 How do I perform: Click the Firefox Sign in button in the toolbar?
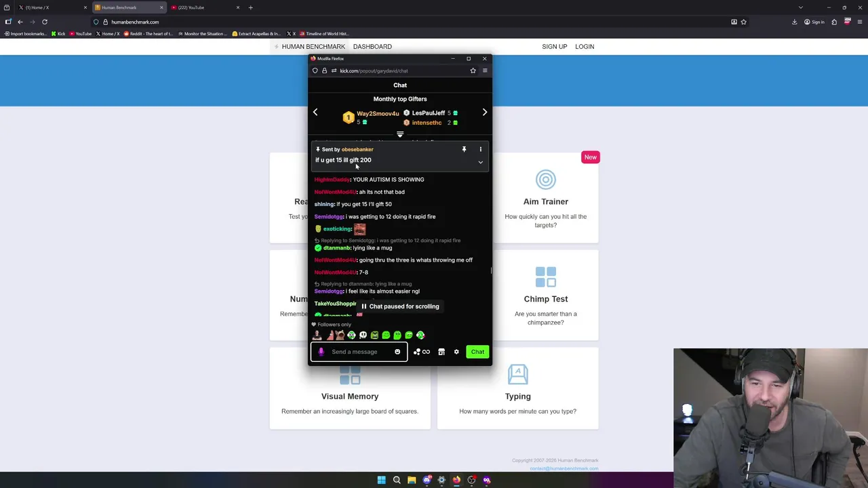(814, 22)
